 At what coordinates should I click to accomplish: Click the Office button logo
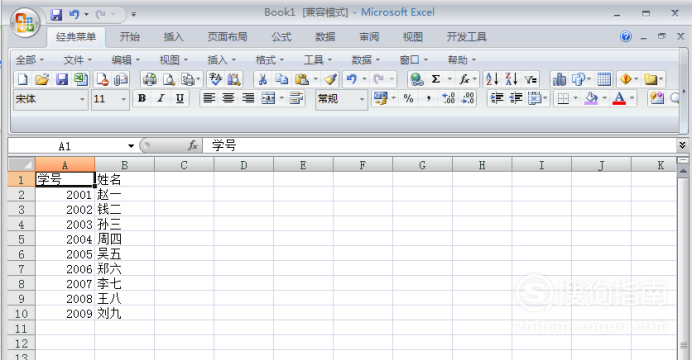coord(25,22)
